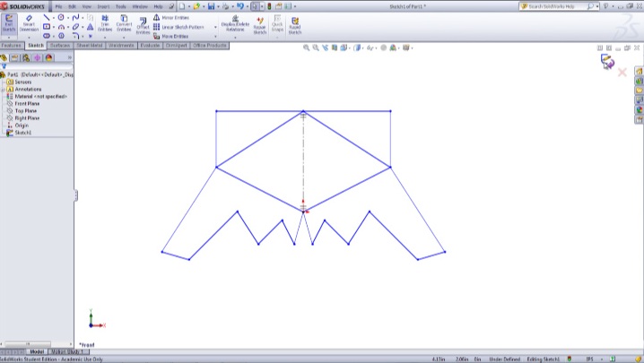644x363 pixels.
Task: Open the Linear Sketch Pattern dropdown arrow
Action: coord(215,27)
